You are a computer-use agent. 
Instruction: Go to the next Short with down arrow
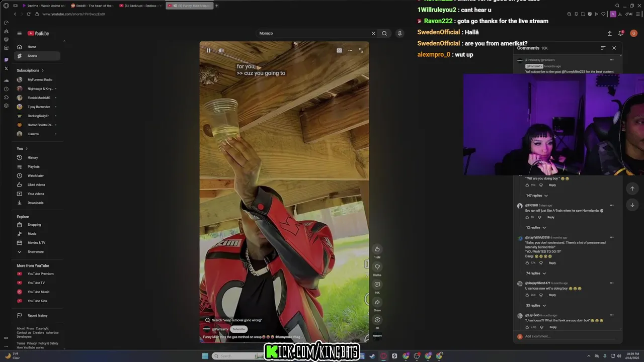(x=632, y=205)
